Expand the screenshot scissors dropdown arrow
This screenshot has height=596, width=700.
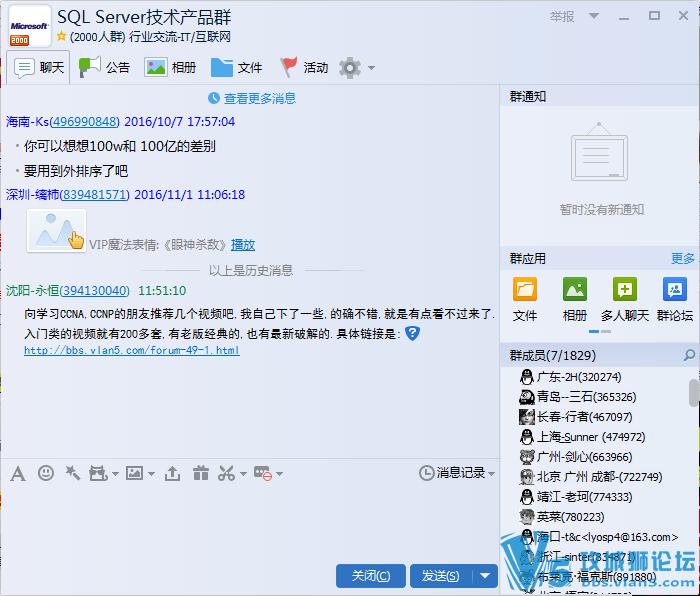243,474
